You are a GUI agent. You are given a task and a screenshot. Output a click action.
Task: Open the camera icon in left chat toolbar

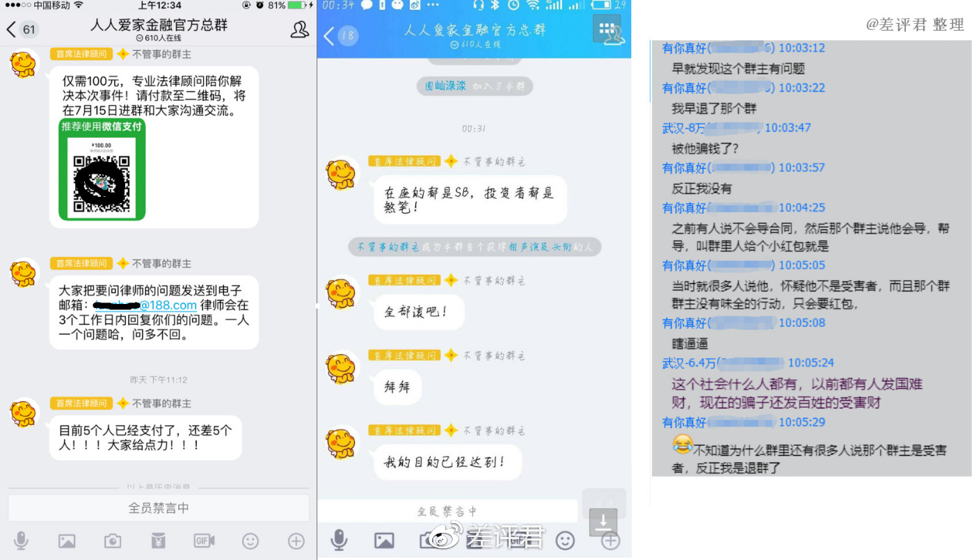pos(113,541)
